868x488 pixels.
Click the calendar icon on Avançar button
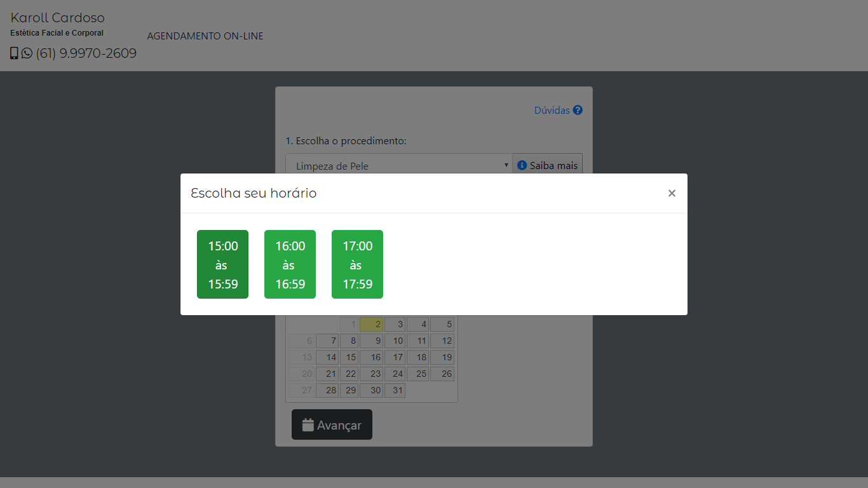click(308, 425)
